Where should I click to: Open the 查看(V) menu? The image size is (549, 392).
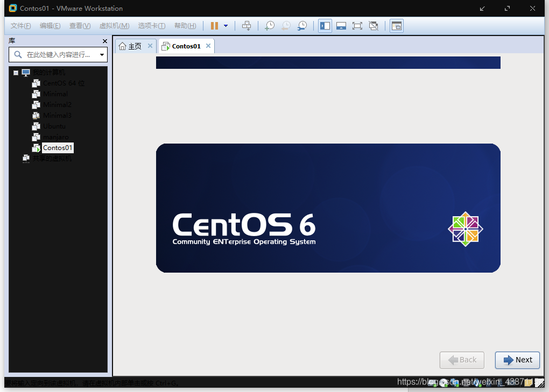point(80,25)
